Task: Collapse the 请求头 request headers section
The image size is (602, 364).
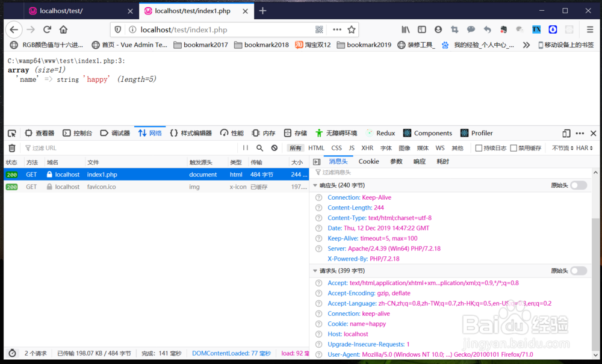Action: pos(315,271)
